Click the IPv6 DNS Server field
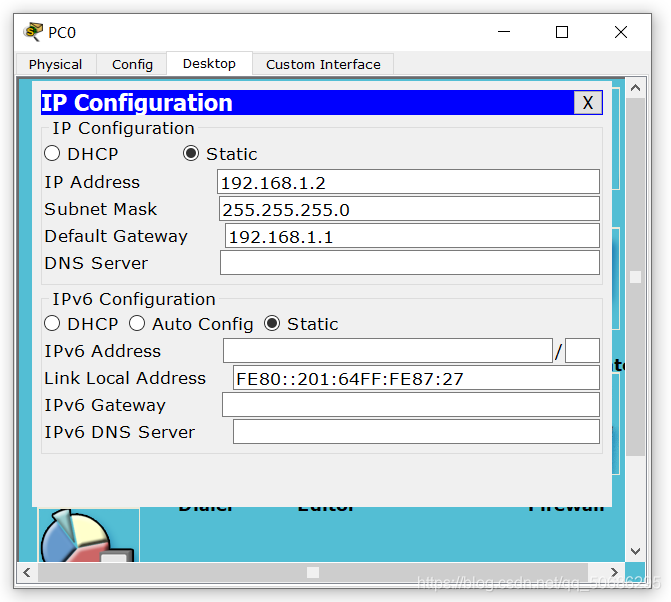The image size is (671, 602). (416, 432)
